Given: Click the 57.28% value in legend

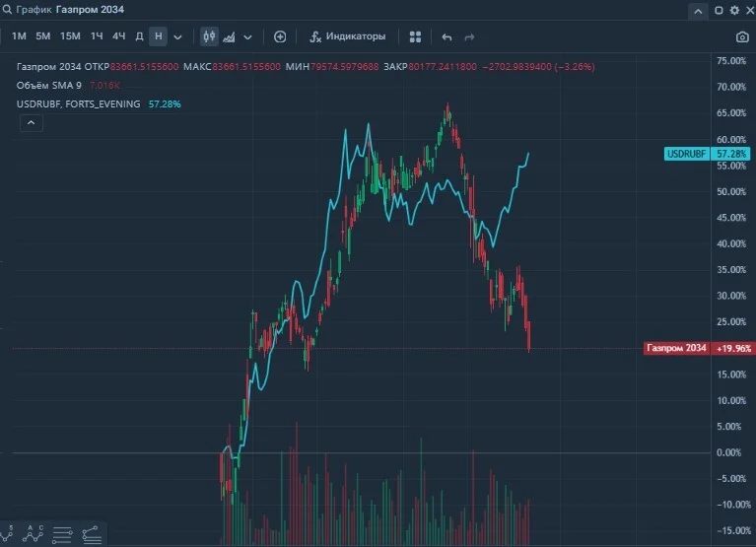Looking at the screenshot, I should [165, 104].
